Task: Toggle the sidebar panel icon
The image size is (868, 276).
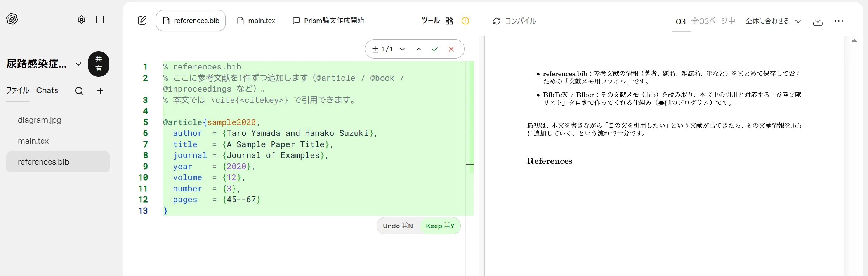Action: coord(100,19)
